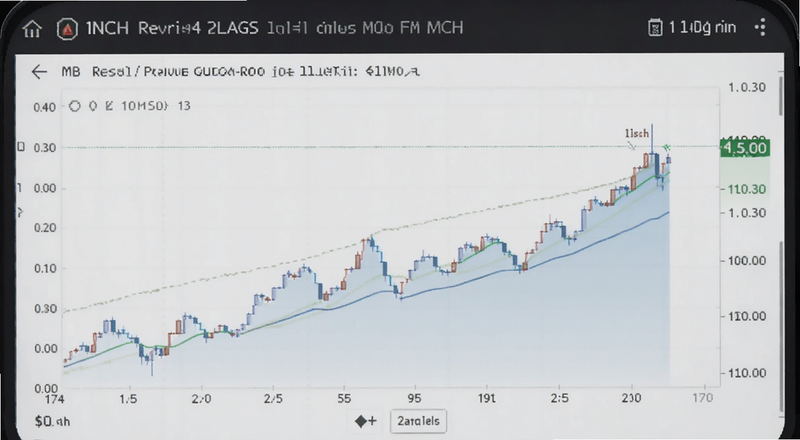
Task: Click the '170' time axis label
Action: tap(703, 397)
